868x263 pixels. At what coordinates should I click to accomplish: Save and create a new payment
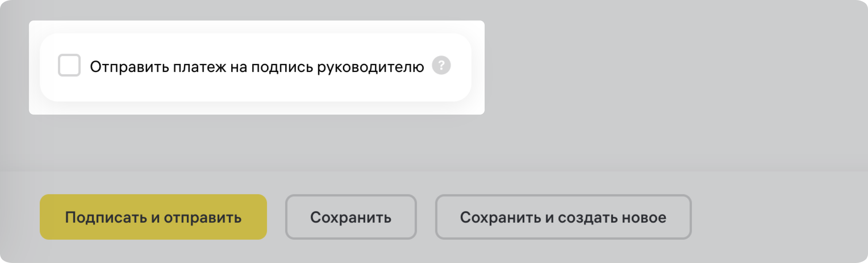pyautogui.click(x=563, y=217)
